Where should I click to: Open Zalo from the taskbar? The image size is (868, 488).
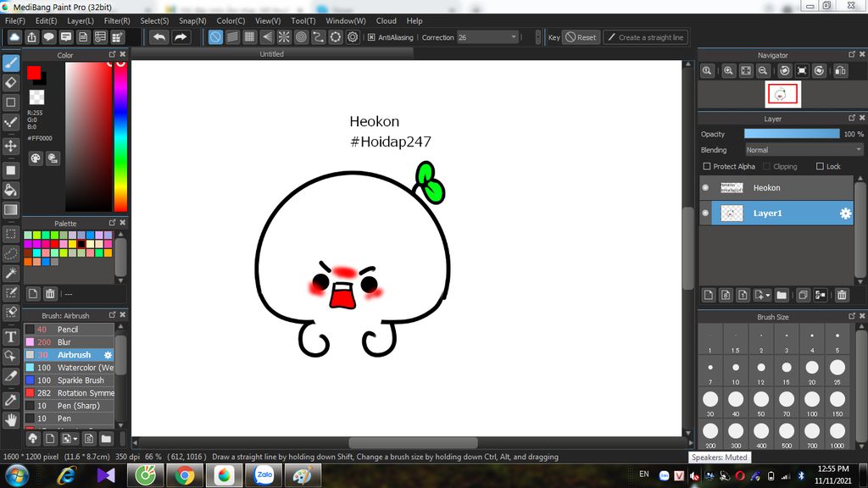coord(264,475)
